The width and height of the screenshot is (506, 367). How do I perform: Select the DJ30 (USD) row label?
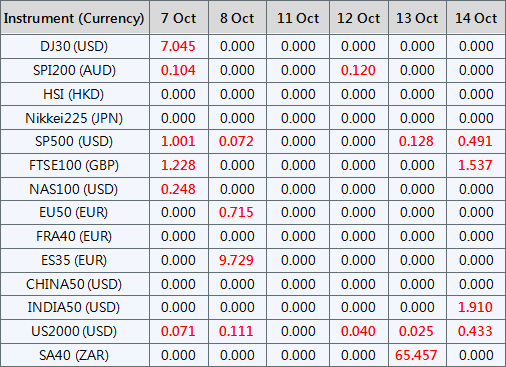pos(74,46)
